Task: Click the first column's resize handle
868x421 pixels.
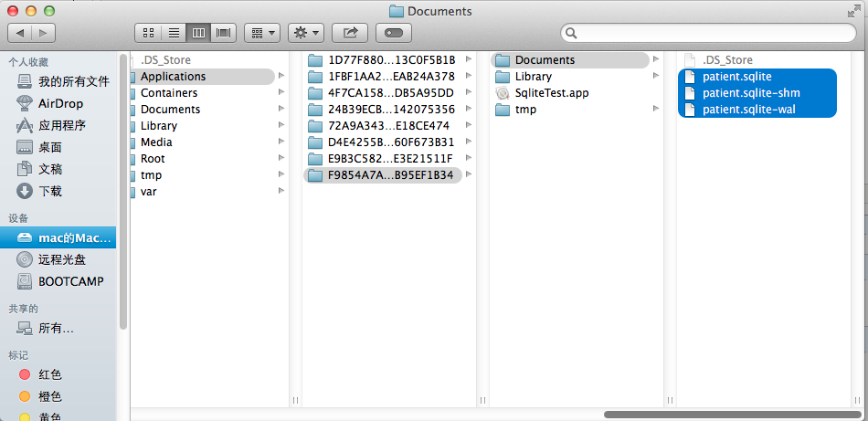Action: (295, 400)
